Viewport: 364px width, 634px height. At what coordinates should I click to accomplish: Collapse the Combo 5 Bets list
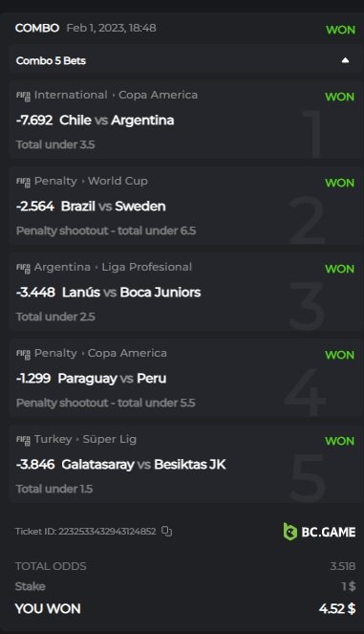(x=345, y=60)
